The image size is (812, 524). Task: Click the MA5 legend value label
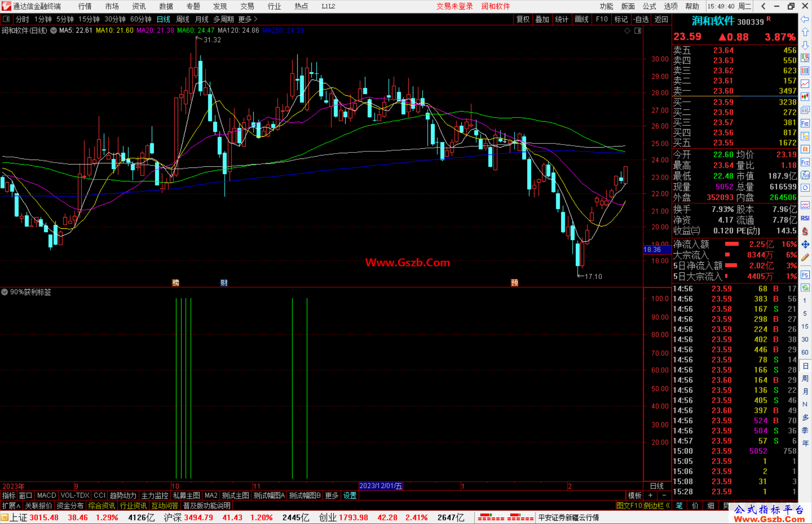pyautogui.click(x=76, y=30)
